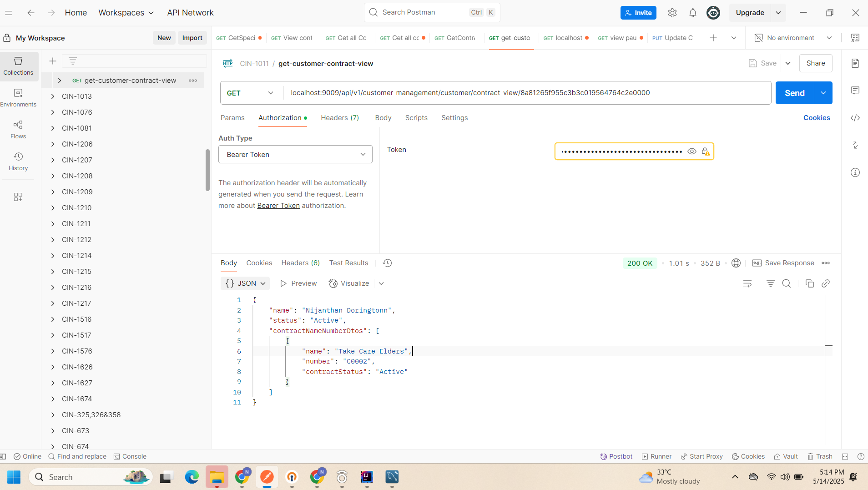Viewport: 868px width, 490px height.
Task: Open the documentation icon in right sidebar
Action: click(x=855, y=63)
